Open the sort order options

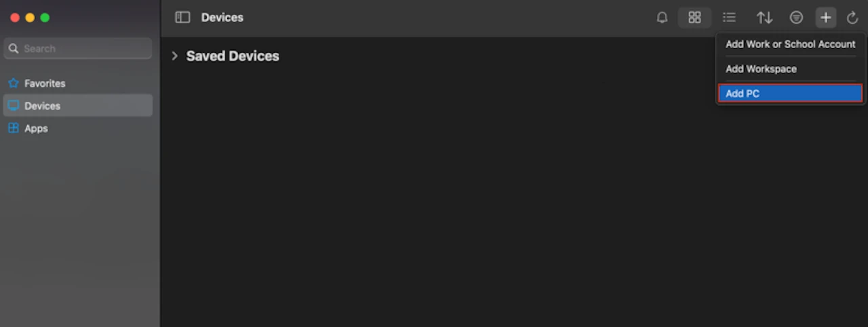click(x=764, y=18)
